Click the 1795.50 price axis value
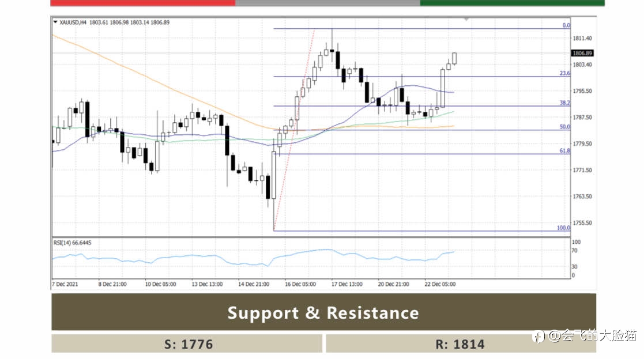The width and height of the screenshot is (644, 359). click(x=582, y=90)
